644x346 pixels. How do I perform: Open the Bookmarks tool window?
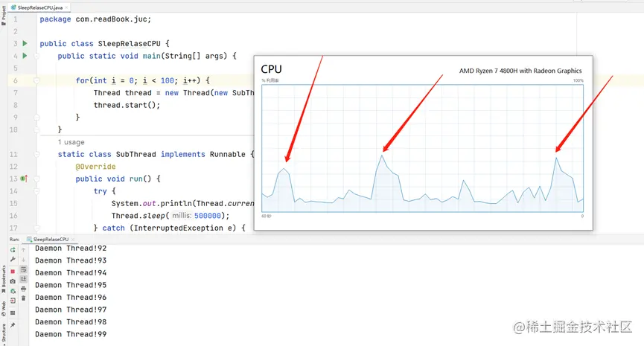point(3,279)
